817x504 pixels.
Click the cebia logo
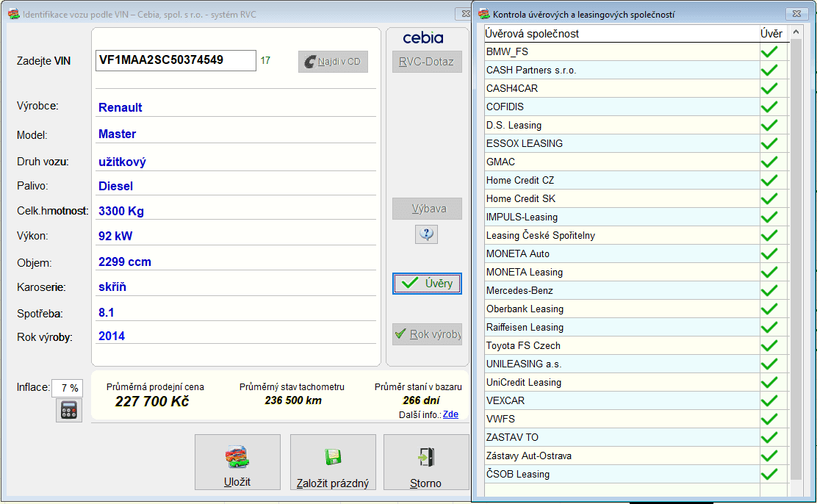click(x=423, y=38)
